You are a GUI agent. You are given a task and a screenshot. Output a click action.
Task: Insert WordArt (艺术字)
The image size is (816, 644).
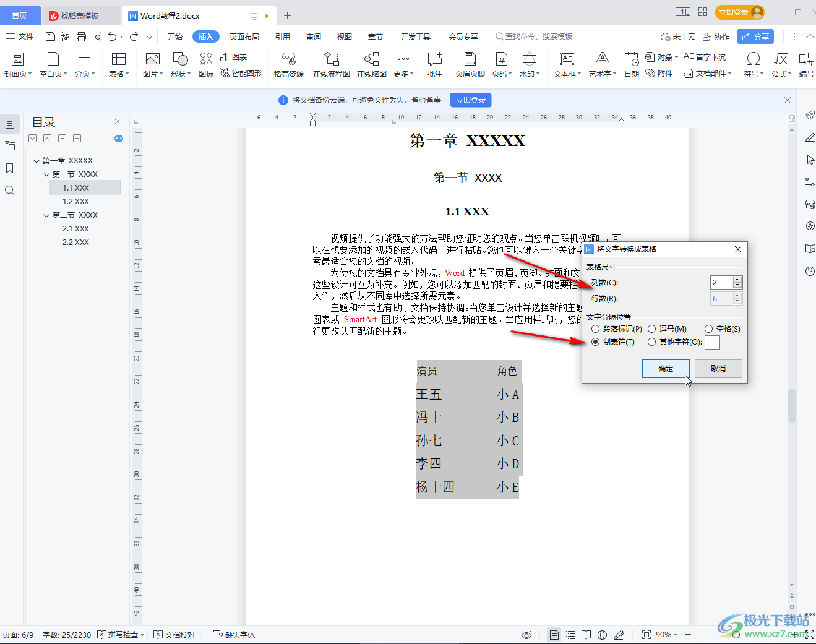(602, 65)
